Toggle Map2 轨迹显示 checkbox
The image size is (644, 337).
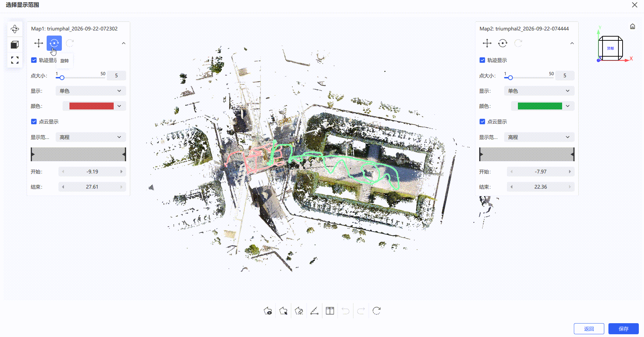(482, 60)
